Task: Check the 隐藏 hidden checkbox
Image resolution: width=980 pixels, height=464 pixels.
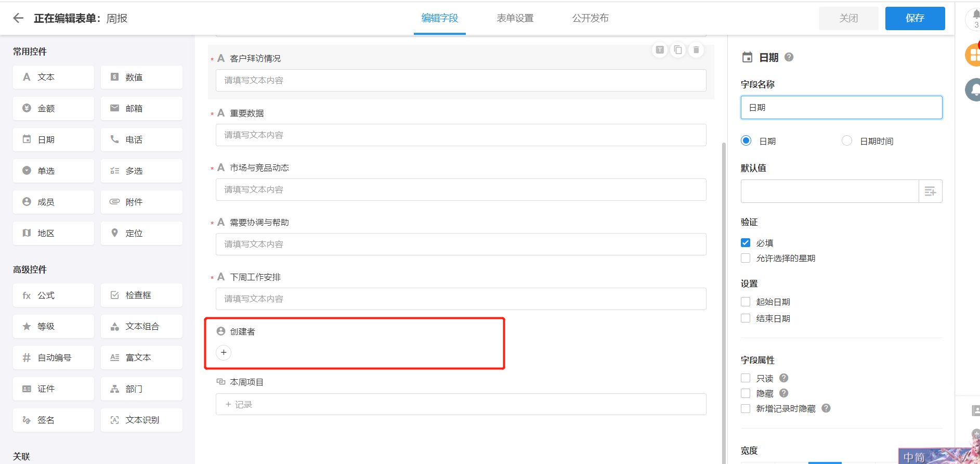Action: pyautogui.click(x=746, y=393)
